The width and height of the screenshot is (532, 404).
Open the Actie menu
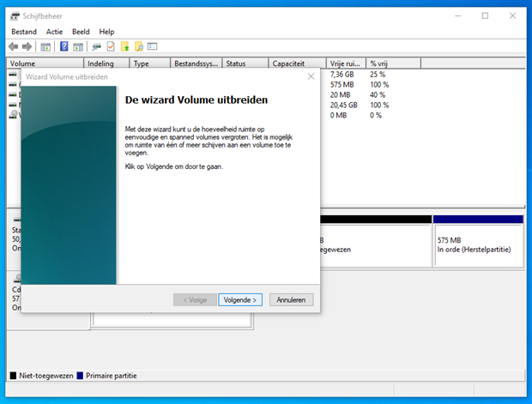(54, 32)
